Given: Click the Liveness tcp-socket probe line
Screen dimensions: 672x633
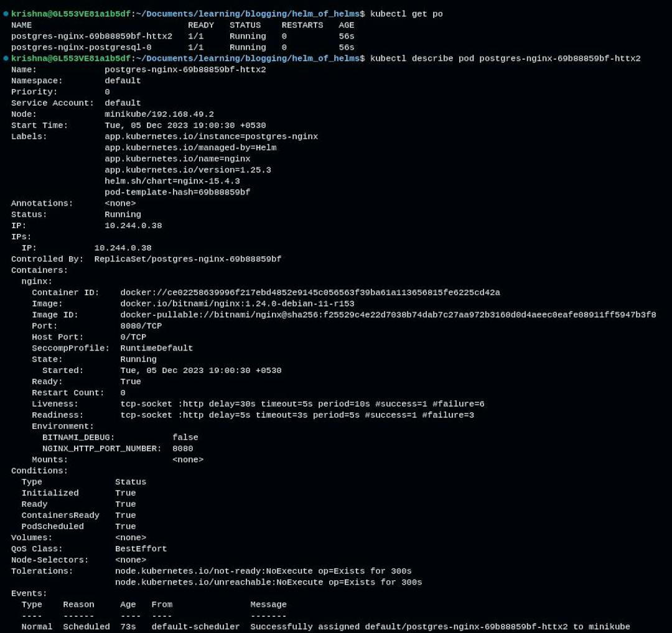Looking at the screenshot, I should point(302,404).
